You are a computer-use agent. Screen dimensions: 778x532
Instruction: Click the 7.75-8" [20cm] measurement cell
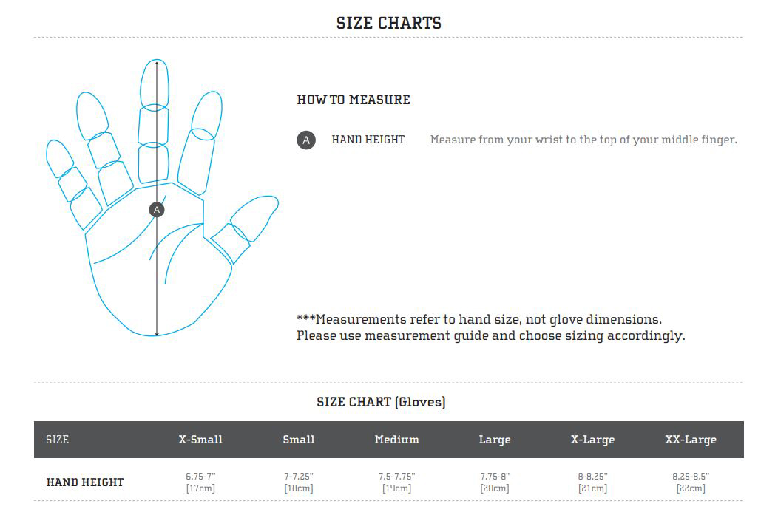click(495, 482)
